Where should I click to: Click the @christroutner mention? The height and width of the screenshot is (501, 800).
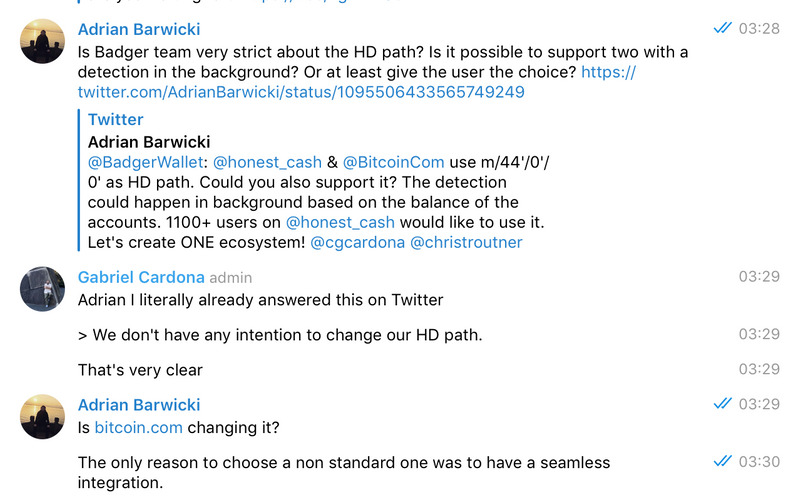coord(466,242)
